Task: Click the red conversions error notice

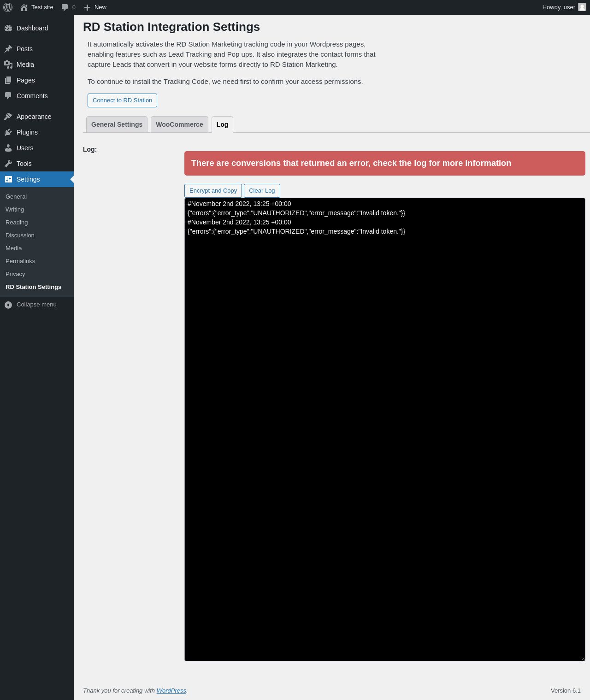Action: coord(385,163)
